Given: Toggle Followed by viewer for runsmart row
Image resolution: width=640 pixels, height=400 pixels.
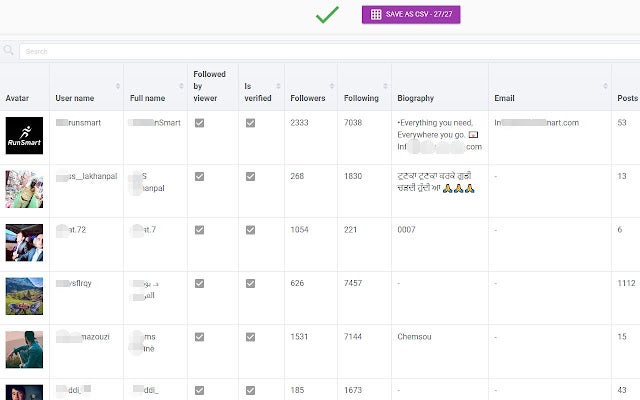Looking at the screenshot, I should (x=200, y=123).
